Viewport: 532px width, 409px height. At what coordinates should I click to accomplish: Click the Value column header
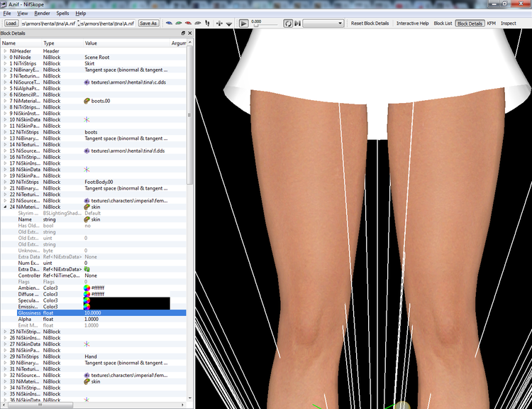point(127,43)
